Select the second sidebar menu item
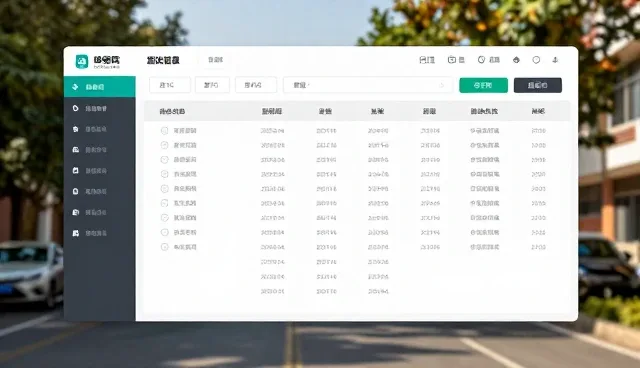Screen dimensions: 640x368 pyautogui.click(x=100, y=108)
